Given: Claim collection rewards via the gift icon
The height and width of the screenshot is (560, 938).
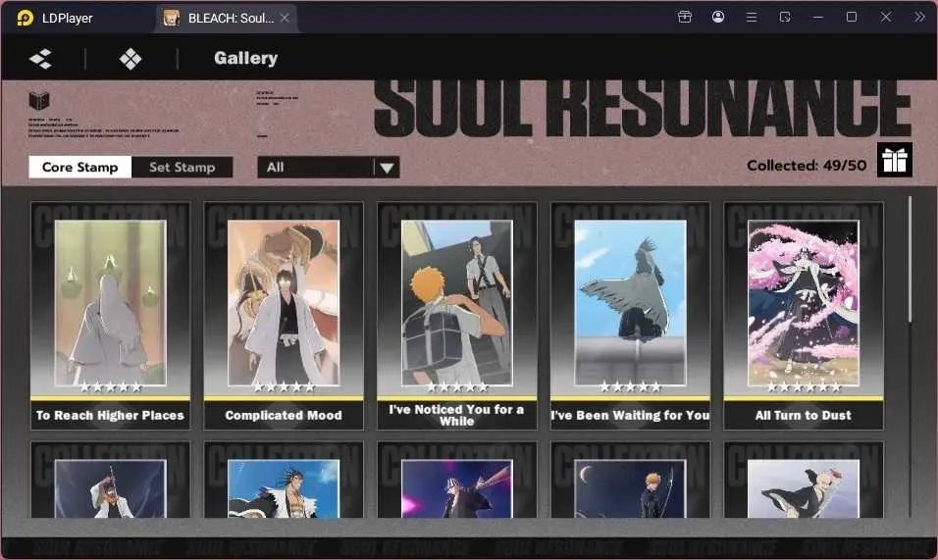Looking at the screenshot, I should coord(894,160).
